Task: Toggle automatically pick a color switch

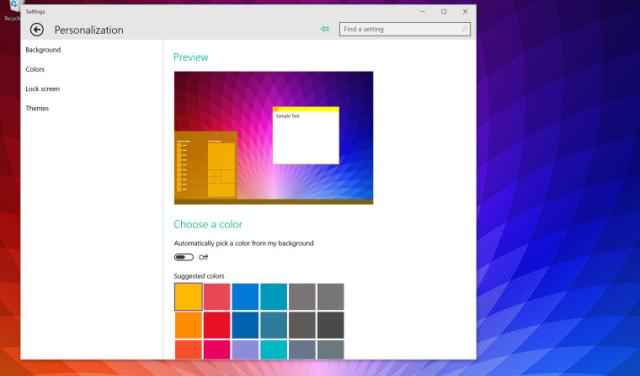Action: tap(184, 257)
